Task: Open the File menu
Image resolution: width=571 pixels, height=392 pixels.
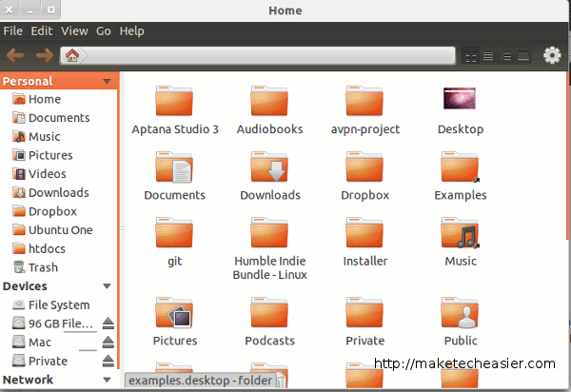Action: point(13,31)
